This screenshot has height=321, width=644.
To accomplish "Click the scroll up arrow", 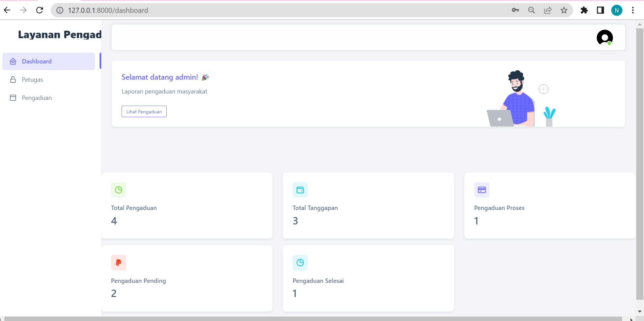I will [x=640, y=24].
